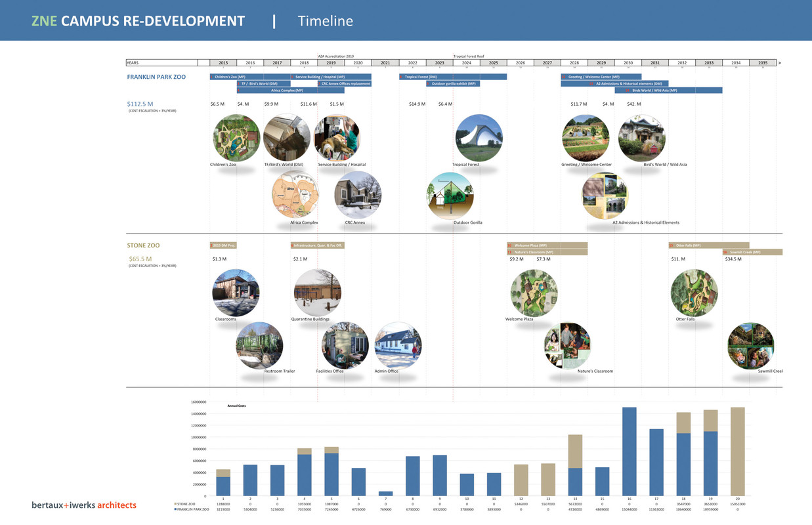Viewport: 812px width, 525px height.
Task: Click the Franklin Park Zoo section heading
Action: (x=156, y=77)
